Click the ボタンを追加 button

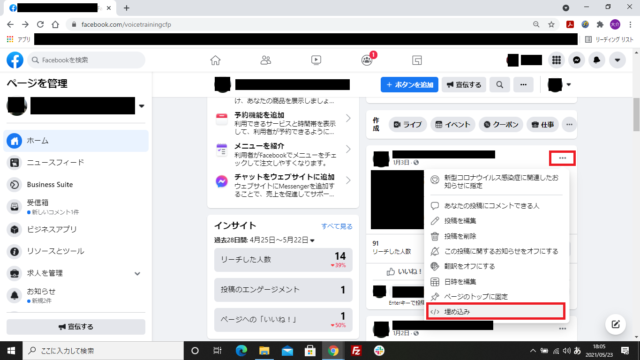click(x=409, y=85)
